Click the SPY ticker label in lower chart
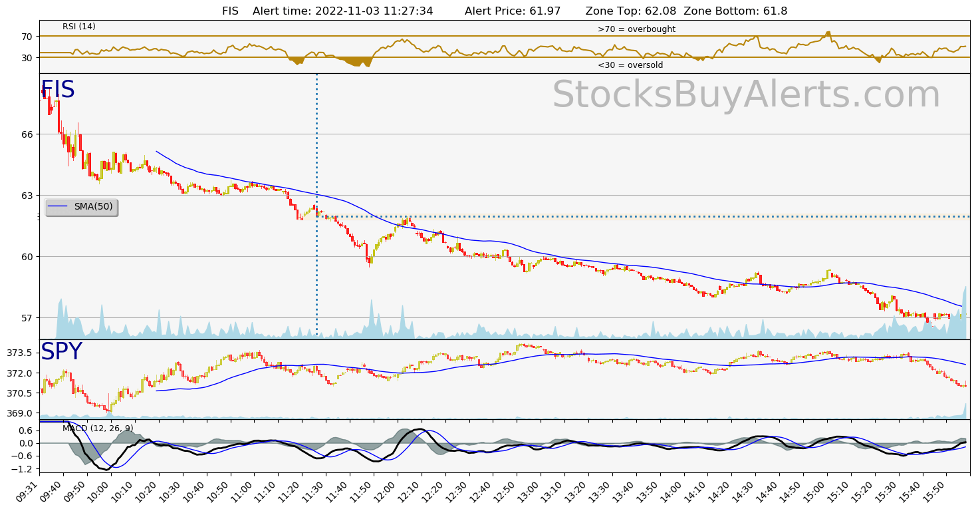This screenshot has height=511, width=980. (61, 352)
